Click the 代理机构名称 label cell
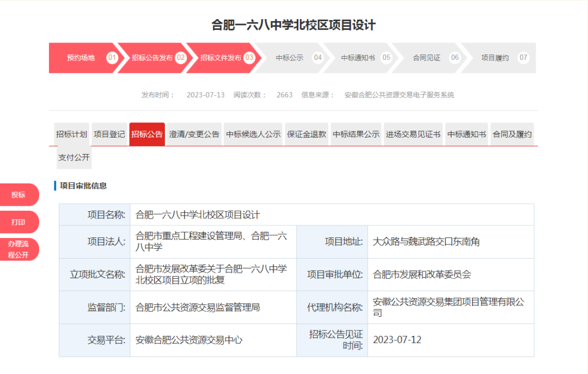Screen dimensions: 588x374 point(332,308)
